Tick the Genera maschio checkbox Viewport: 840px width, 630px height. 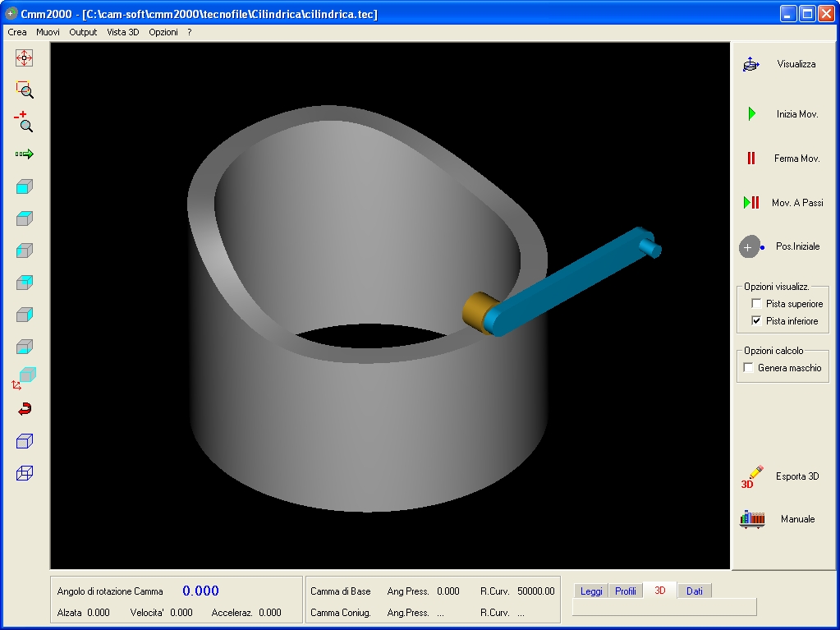click(x=748, y=367)
